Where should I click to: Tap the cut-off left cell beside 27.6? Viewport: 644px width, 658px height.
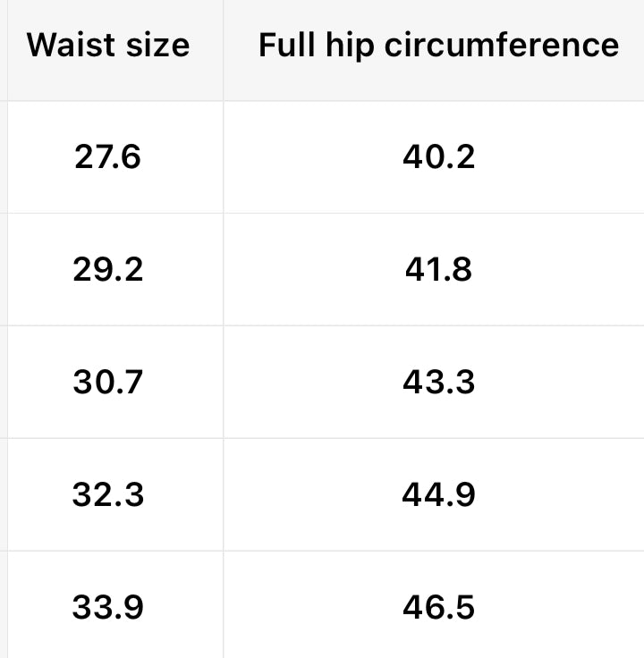[4, 157]
